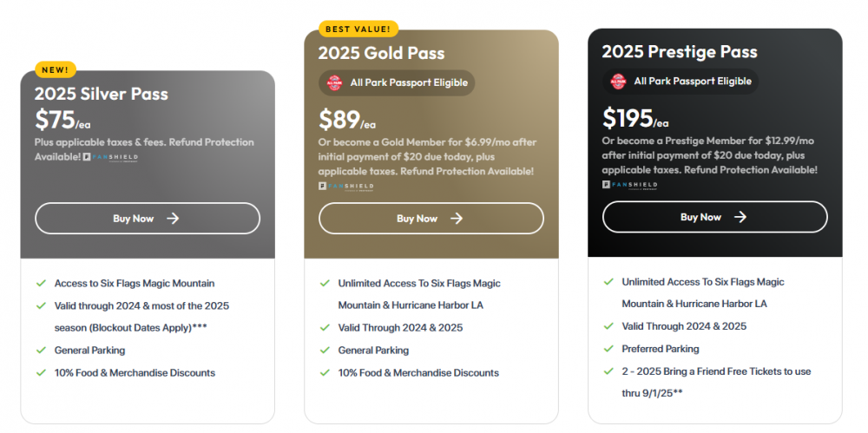Click checkmark beside Prestige Preferred Parking
Screen dimensions: 868x433
[608, 349]
